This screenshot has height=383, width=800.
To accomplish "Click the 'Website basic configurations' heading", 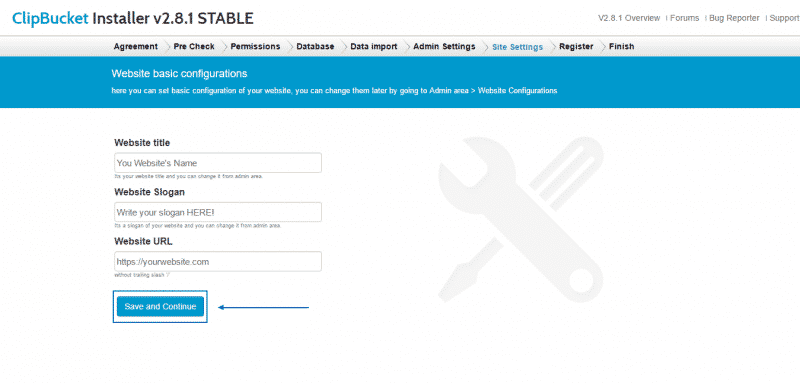I will click(179, 73).
